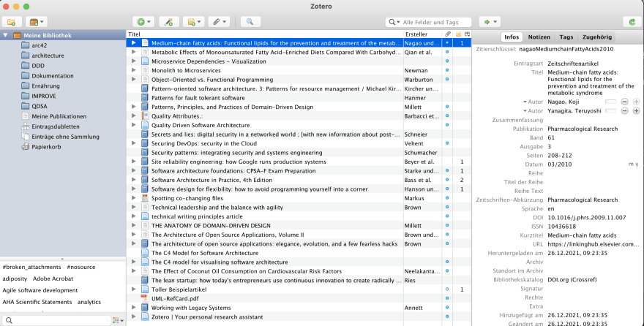Open the Add Attachment paperclip dropdown
Screen dimensions: 644x326
(219, 22)
